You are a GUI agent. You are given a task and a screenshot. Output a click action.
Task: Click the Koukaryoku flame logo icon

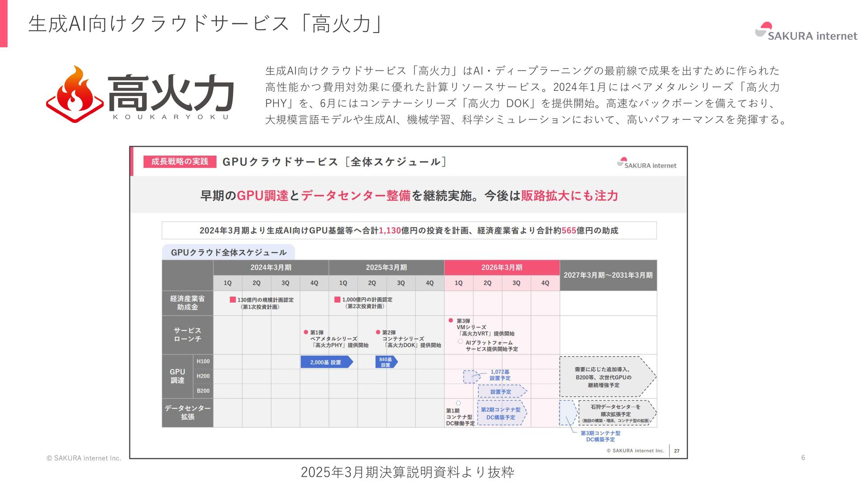tap(75, 94)
